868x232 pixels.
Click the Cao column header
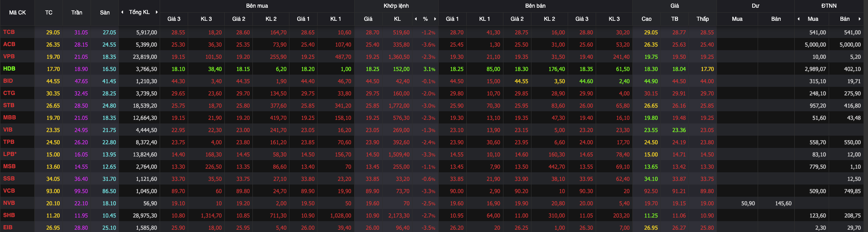pyautogui.click(x=647, y=19)
